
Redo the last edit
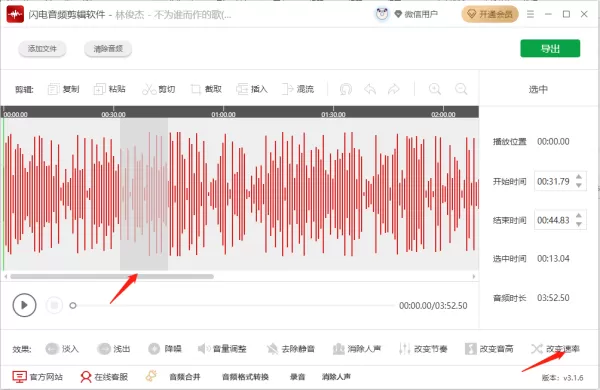point(393,89)
